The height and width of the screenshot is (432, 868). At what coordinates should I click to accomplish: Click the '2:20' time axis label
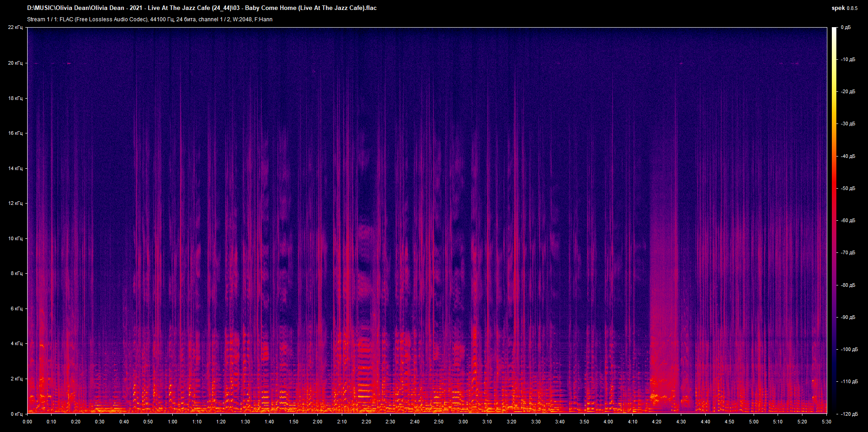pos(366,422)
